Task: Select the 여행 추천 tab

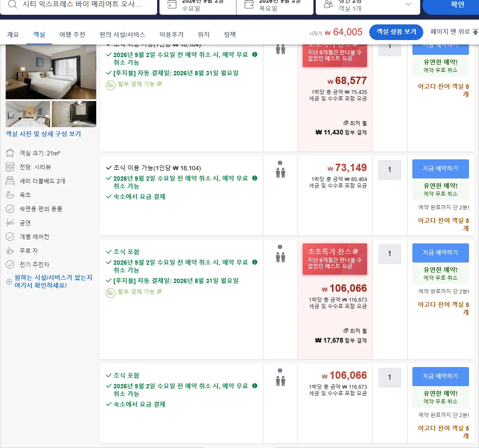Action: pos(72,34)
